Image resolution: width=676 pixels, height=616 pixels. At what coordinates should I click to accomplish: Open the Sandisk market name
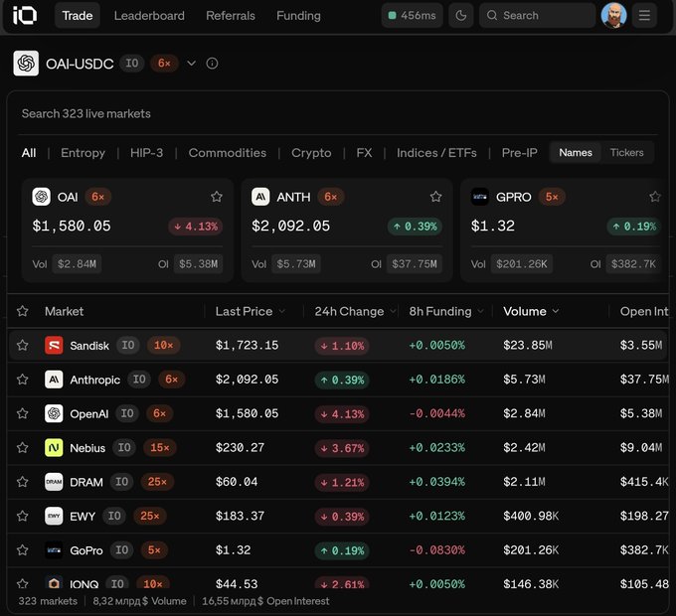[89, 346]
